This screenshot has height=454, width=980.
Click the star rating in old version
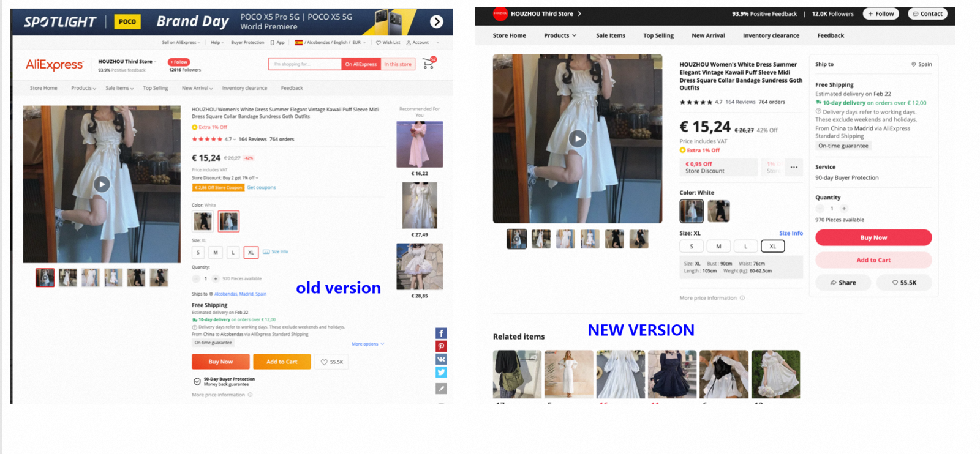click(208, 140)
